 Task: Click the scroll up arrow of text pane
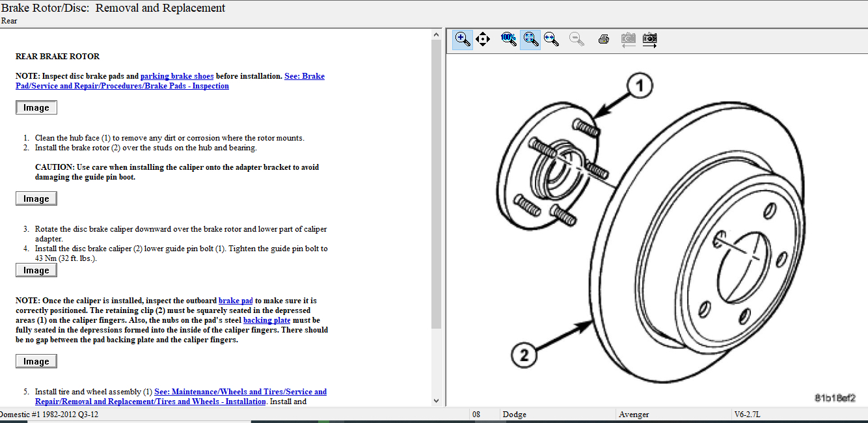(436, 34)
